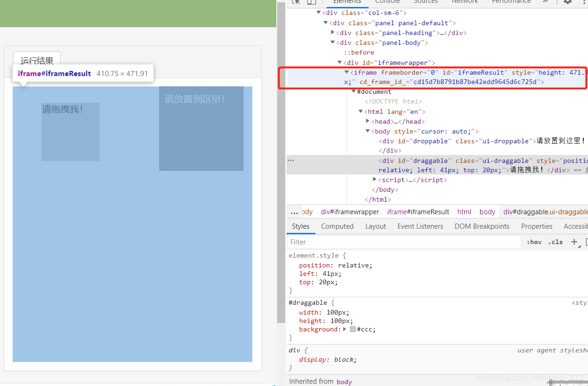
Task: Select div#iframewrapper in the breadcrumb
Action: click(x=350, y=212)
